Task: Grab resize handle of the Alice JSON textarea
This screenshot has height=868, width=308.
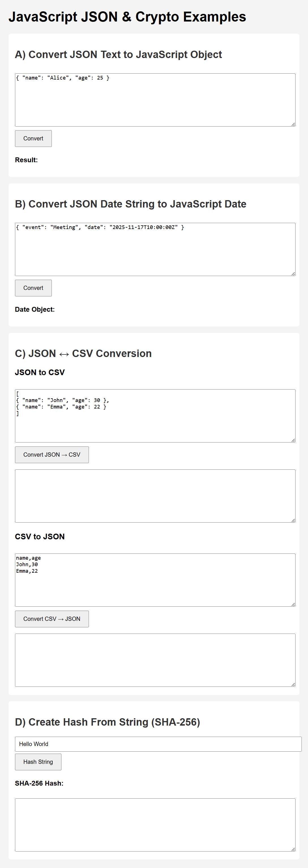Action: pos(293,124)
